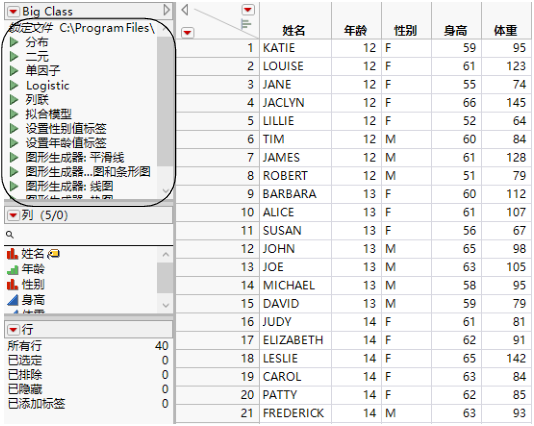The width and height of the screenshot is (534, 426).
Task: Open the 列 (5/0) red triangle menu
Action: [13, 215]
